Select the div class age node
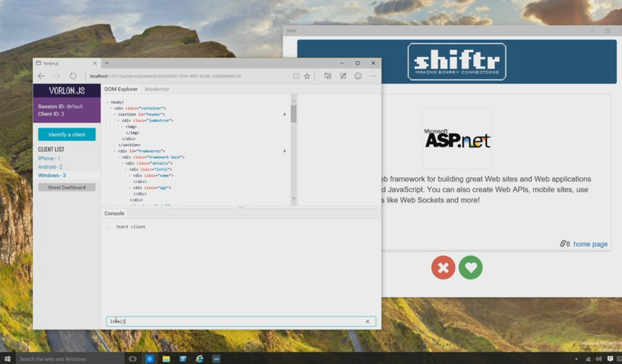 coord(152,187)
